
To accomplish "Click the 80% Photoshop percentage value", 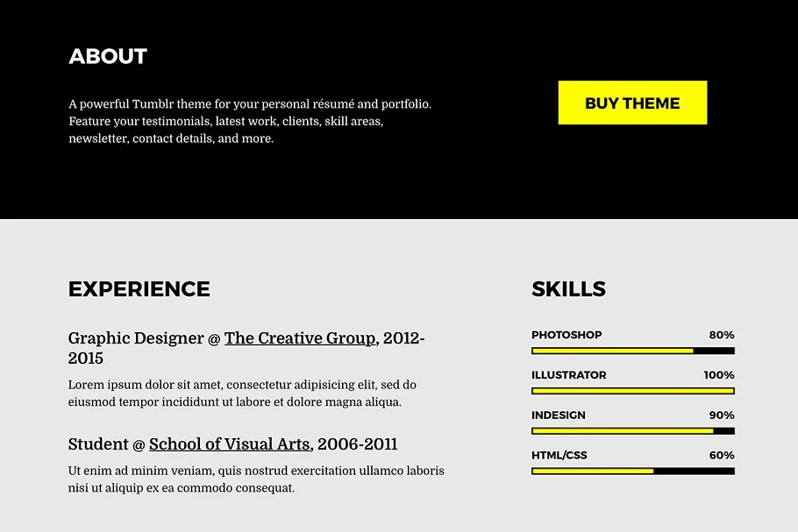I will (722, 335).
